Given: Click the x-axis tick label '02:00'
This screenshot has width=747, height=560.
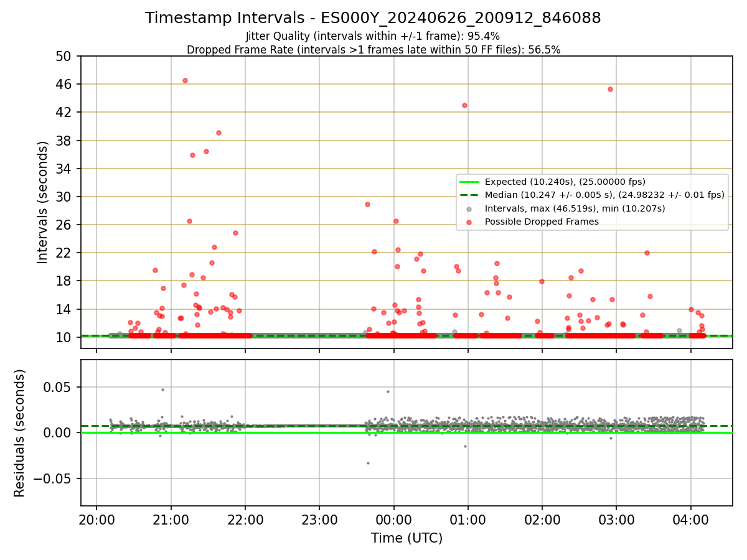Looking at the screenshot, I should point(542,520).
